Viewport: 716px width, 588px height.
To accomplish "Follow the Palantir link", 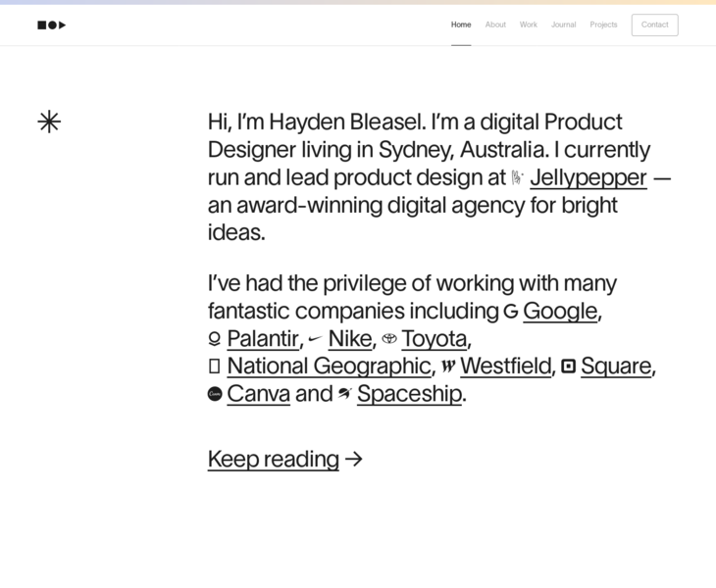I will pos(263,339).
